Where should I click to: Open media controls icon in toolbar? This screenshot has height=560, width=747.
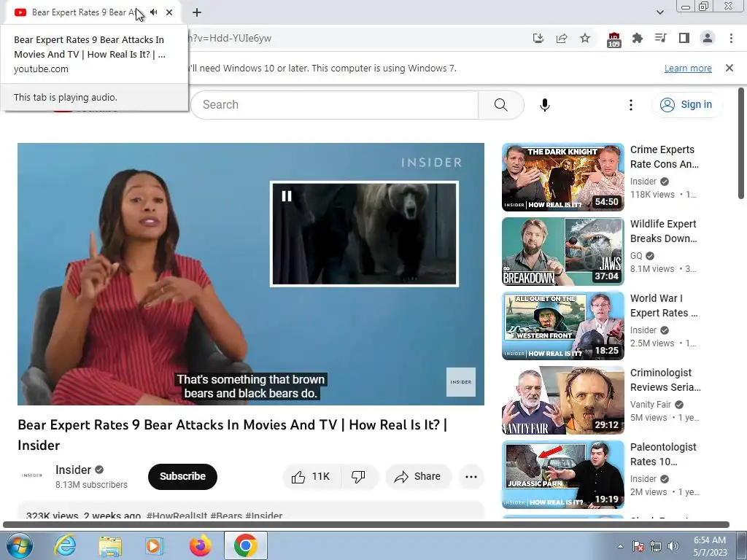(x=661, y=38)
